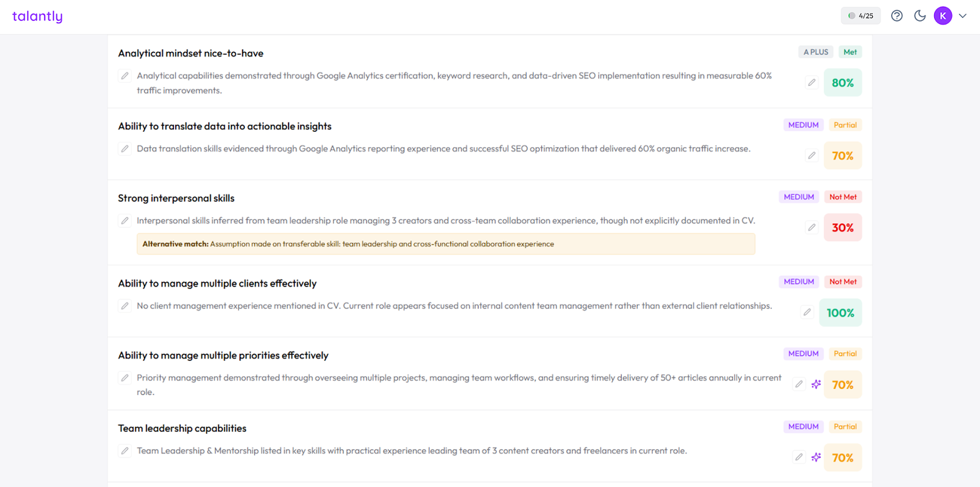Edit score pencil for Team leadership capabilities

[x=799, y=458]
